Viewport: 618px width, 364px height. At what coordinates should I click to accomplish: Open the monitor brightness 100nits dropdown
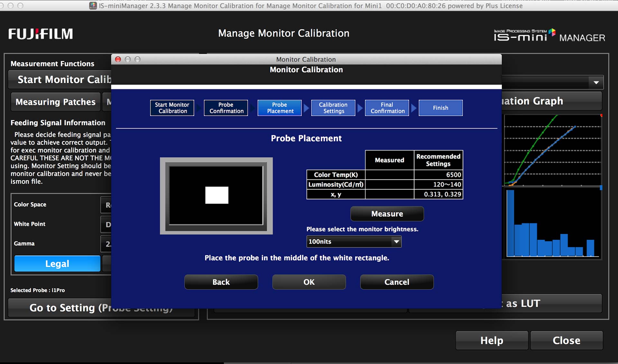(353, 241)
